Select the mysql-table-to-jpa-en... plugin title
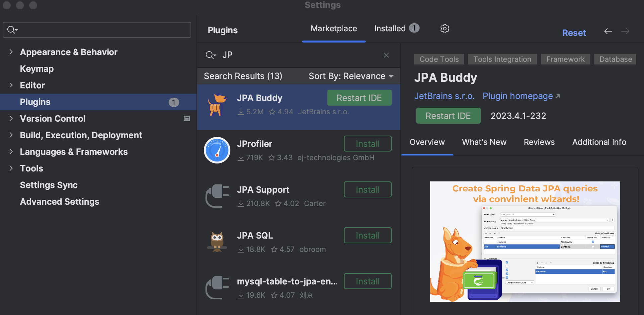 pyautogui.click(x=287, y=281)
